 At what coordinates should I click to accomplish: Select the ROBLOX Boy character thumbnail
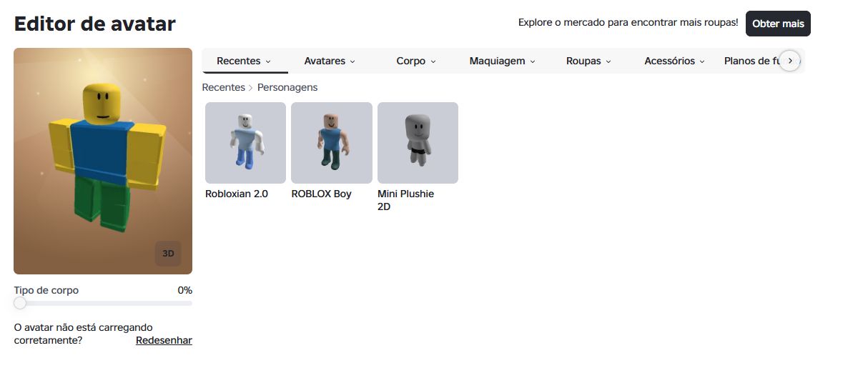(332, 143)
